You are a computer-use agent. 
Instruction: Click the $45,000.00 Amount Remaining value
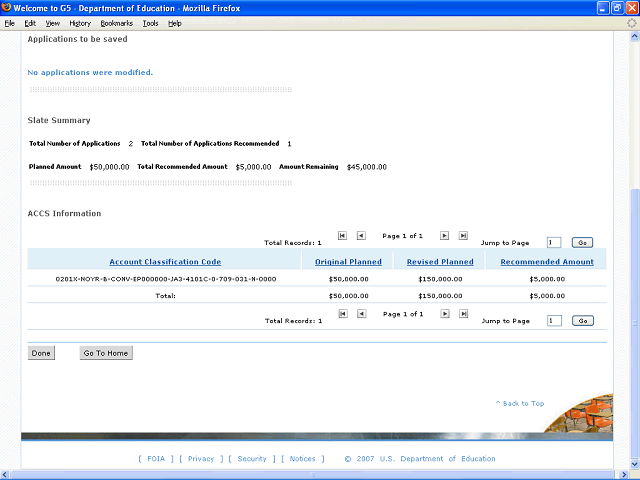(x=367, y=167)
